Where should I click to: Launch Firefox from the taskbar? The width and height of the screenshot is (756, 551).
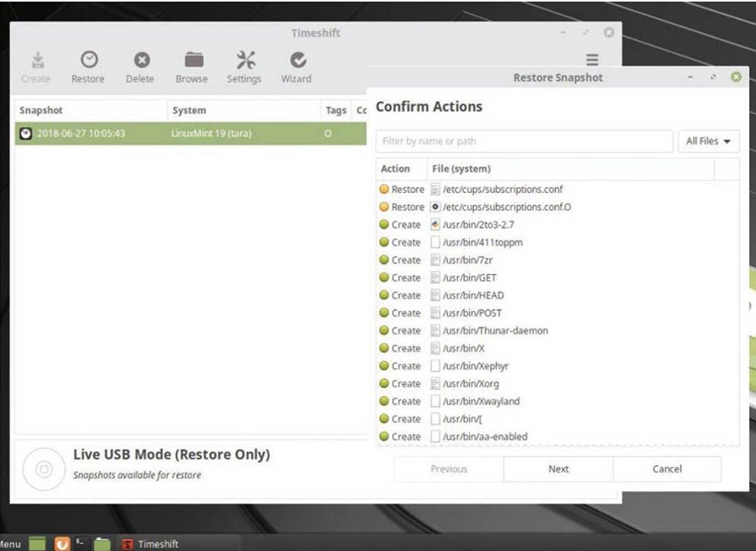click(62, 544)
